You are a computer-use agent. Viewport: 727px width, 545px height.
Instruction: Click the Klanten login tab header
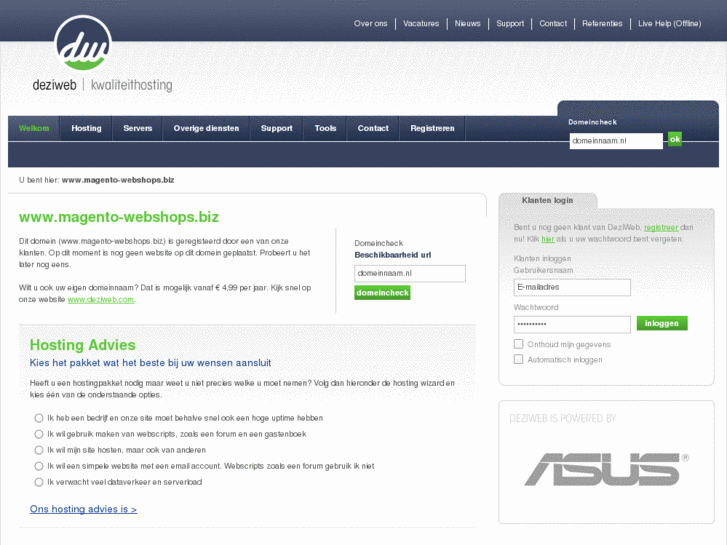[548, 200]
